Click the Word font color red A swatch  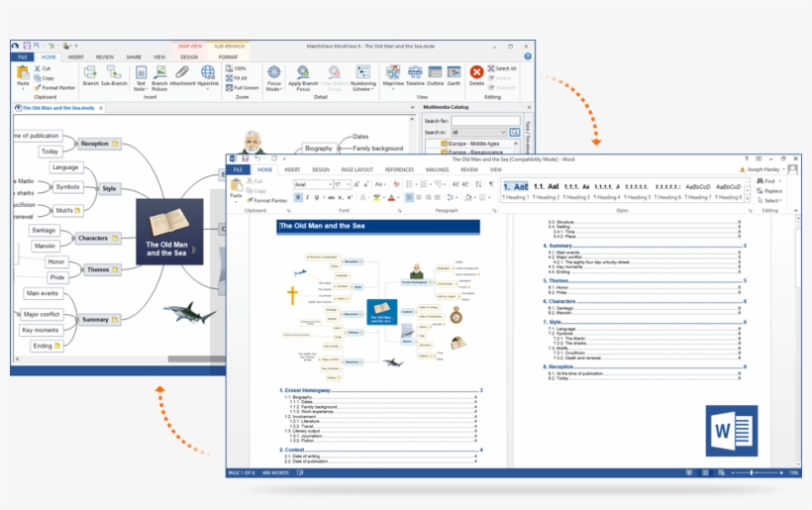(x=391, y=197)
